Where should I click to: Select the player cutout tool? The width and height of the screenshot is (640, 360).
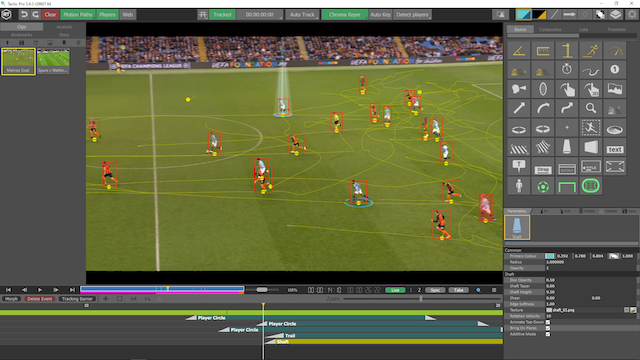(x=591, y=128)
